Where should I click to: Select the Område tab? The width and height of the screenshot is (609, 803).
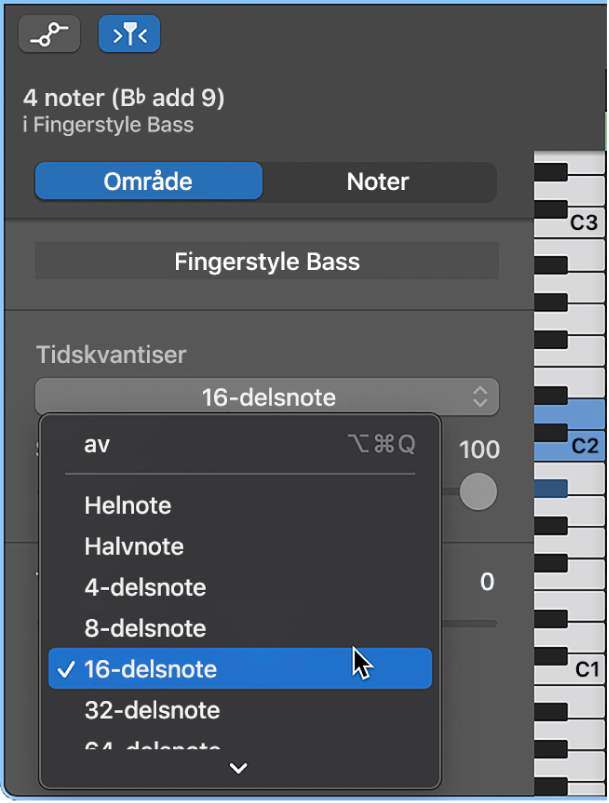point(148,181)
